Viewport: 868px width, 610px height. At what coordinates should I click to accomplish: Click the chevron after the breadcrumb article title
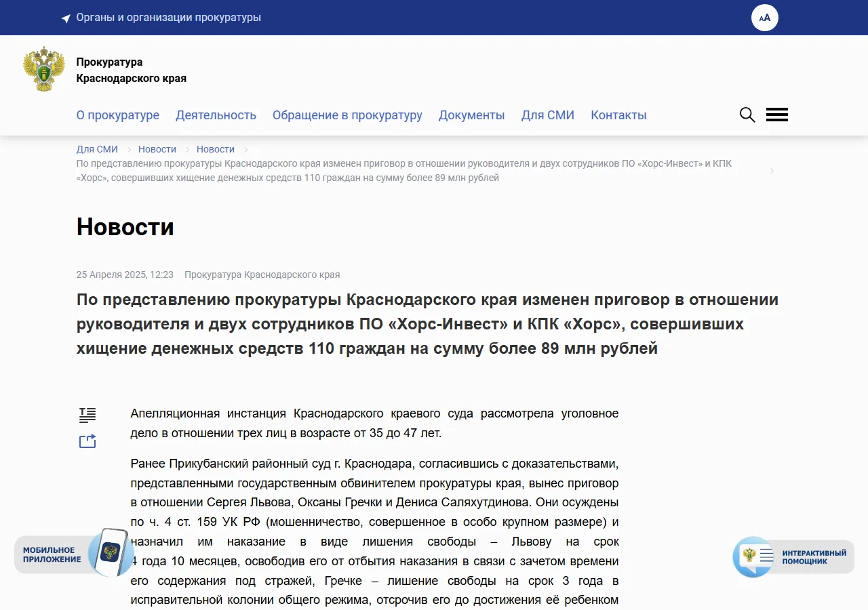coord(772,171)
